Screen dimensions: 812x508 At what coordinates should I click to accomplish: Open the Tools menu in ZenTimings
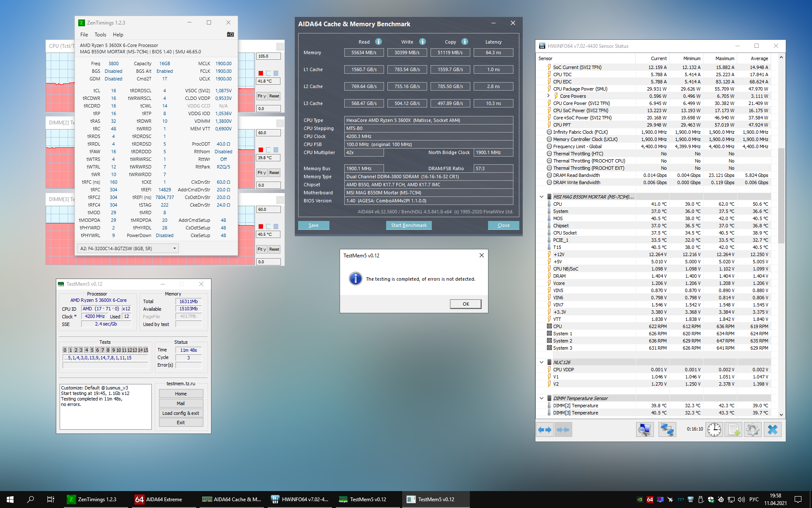(100, 35)
